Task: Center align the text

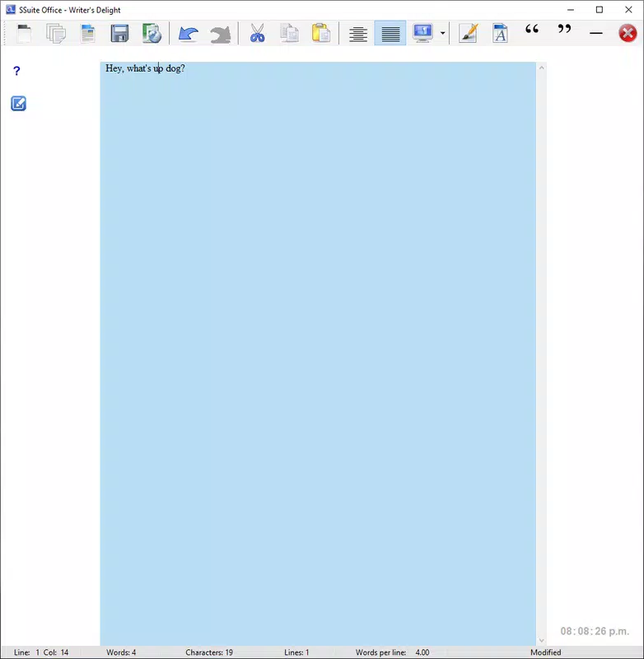Action: pos(358,34)
